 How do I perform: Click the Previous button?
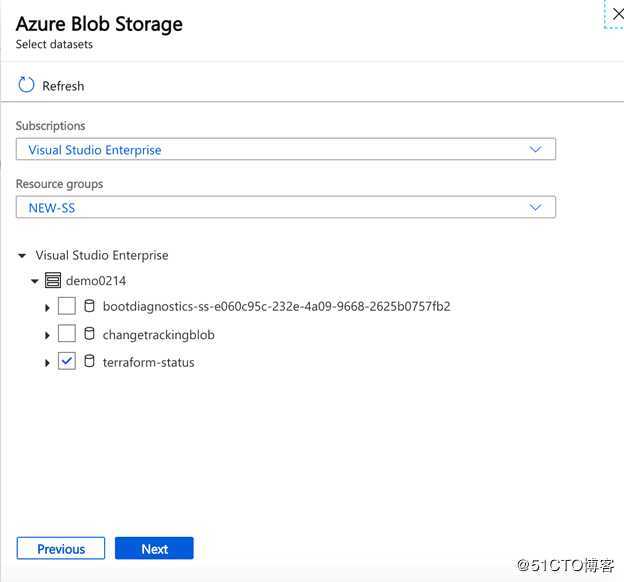61,548
